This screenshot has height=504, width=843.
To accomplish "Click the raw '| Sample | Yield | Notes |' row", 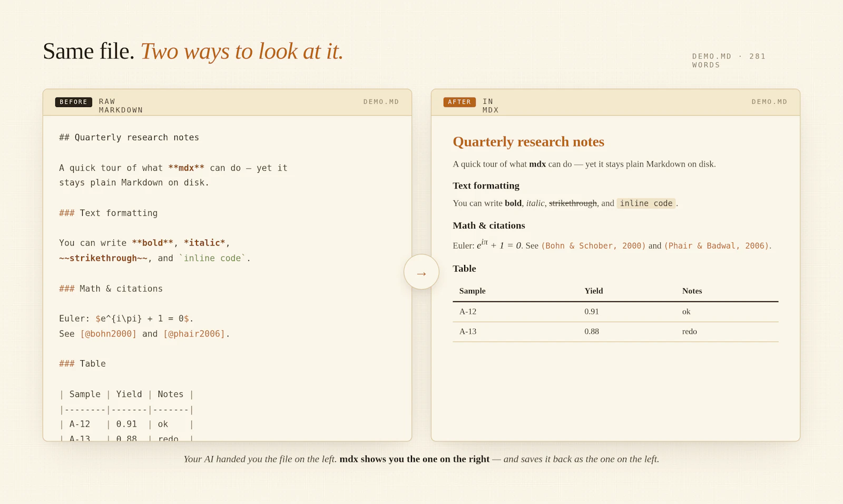I will point(126,394).
